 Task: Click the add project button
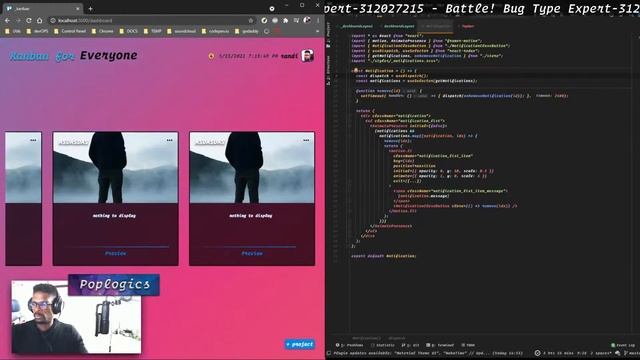click(300, 344)
